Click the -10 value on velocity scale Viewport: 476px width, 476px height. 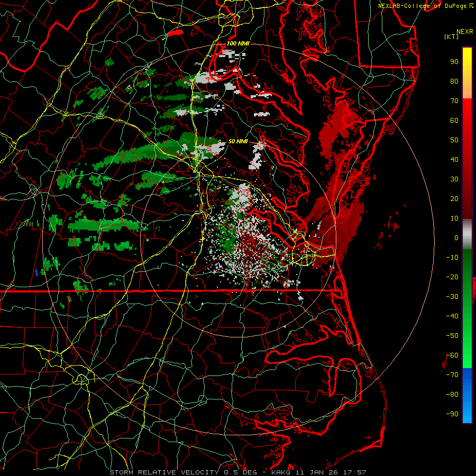pos(452,258)
